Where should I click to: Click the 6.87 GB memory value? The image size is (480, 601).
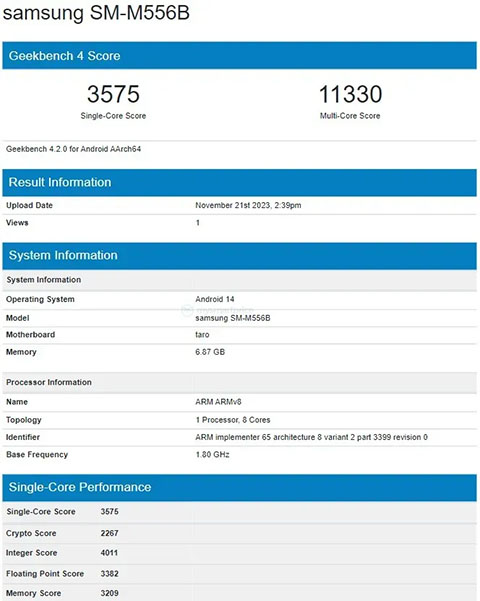coord(210,352)
